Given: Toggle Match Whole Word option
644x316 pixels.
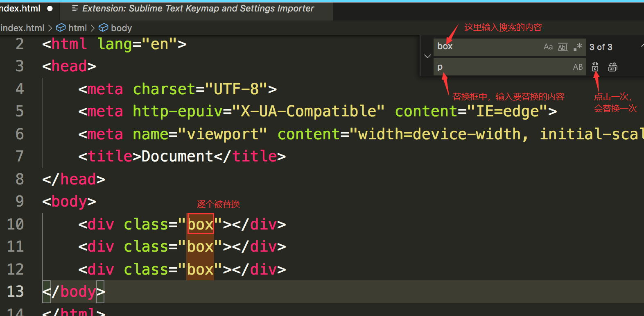Looking at the screenshot, I should coord(563,47).
